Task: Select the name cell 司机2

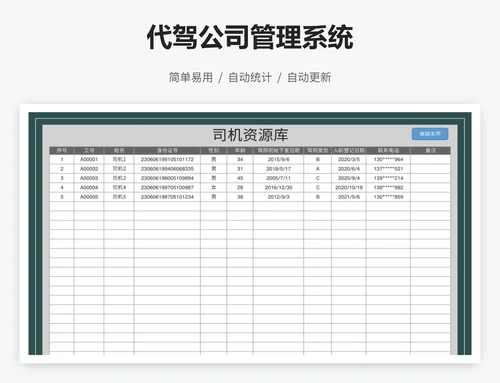Action: click(x=119, y=169)
